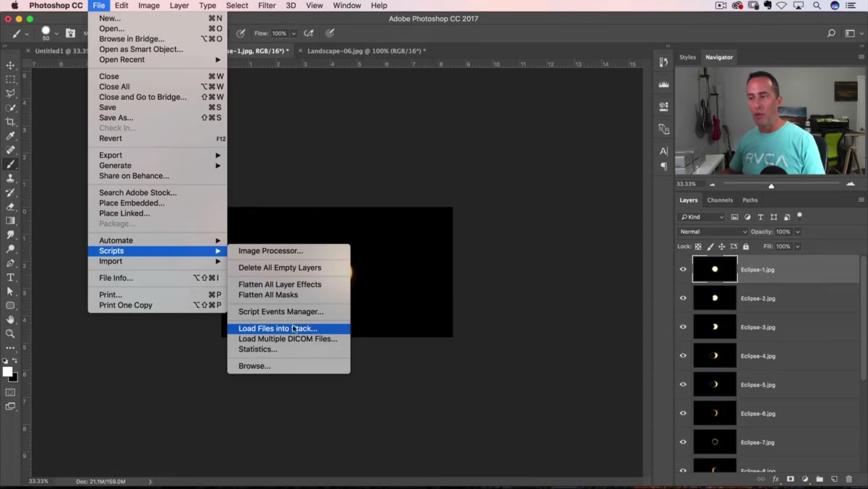
Task: Select the Lasso tool in the toolbar
Action: (10, 93)
